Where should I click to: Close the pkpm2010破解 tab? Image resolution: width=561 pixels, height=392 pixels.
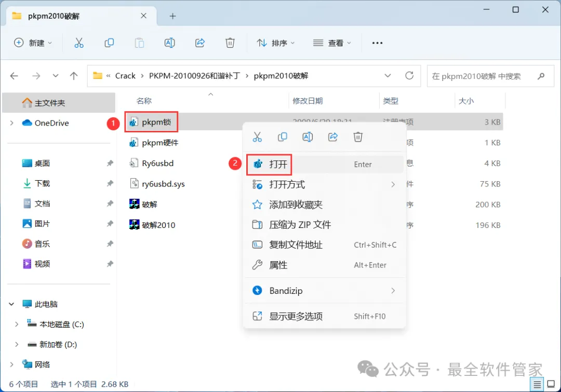pyautogui.click(x=143, y=16)
